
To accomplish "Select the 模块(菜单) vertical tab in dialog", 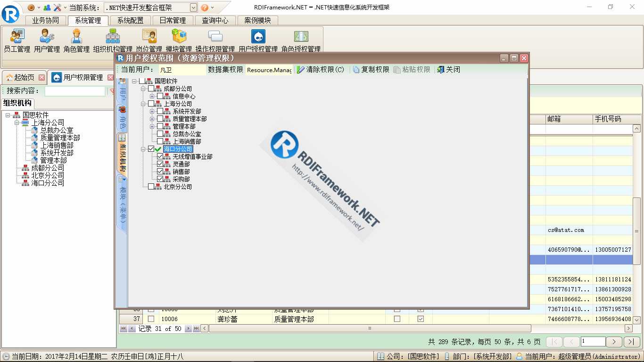I will tap(122, 203).
